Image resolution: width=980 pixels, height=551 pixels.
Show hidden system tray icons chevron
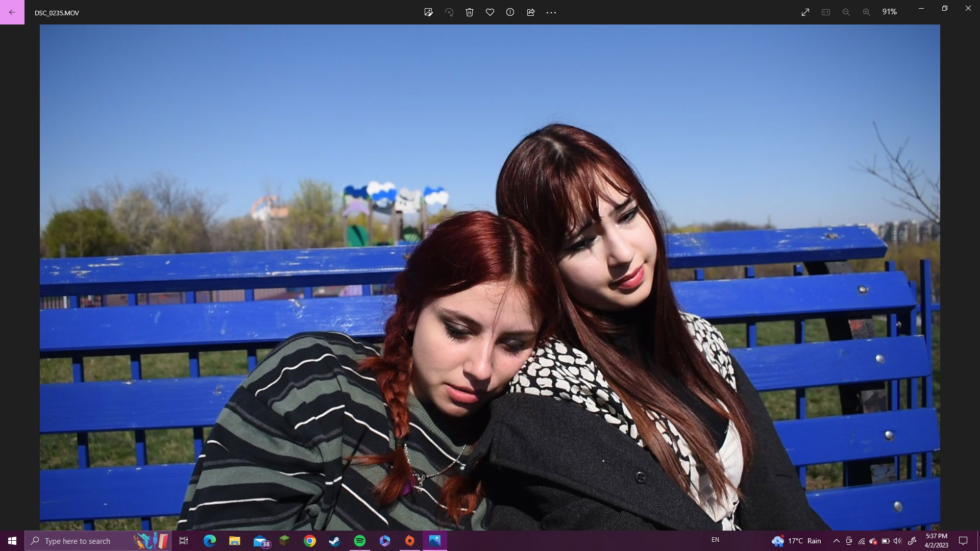pos(836,541)
